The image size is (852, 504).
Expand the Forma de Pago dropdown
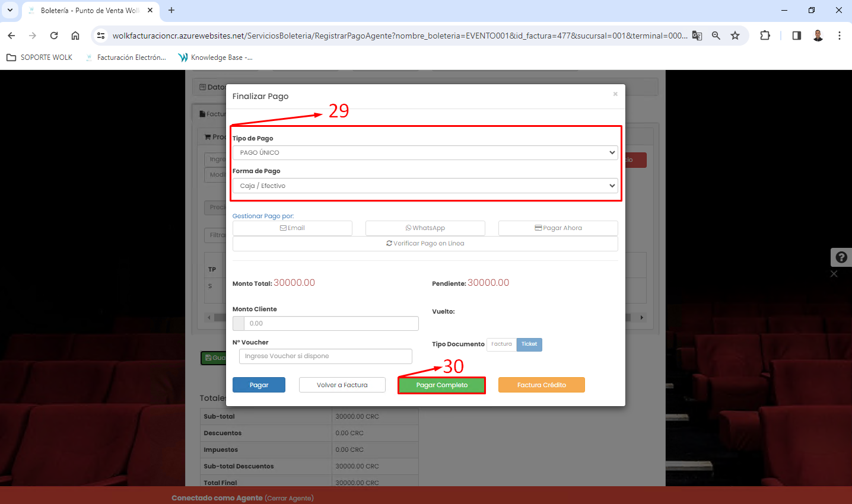click(425, 186)
